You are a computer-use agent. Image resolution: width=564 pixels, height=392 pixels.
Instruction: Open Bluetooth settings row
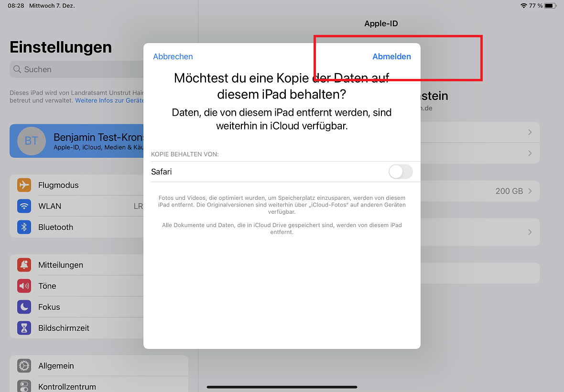(76, 227)
